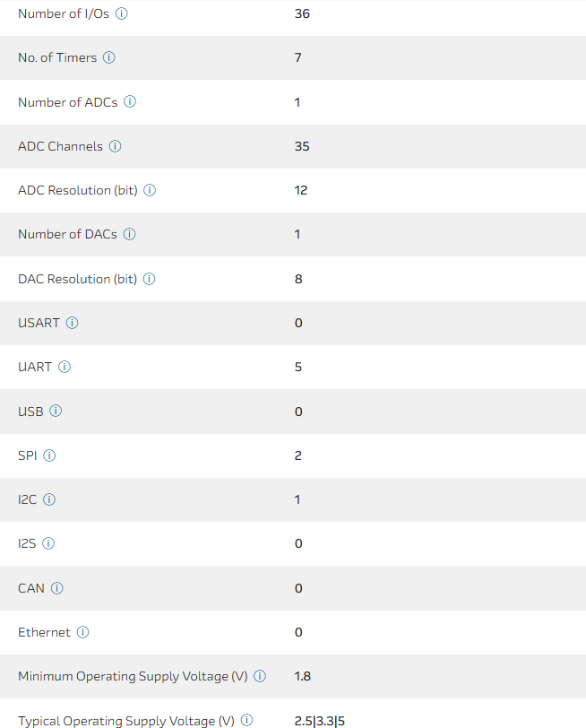Click DAC Resolution (bit) info icon

(x=150, y=279)
